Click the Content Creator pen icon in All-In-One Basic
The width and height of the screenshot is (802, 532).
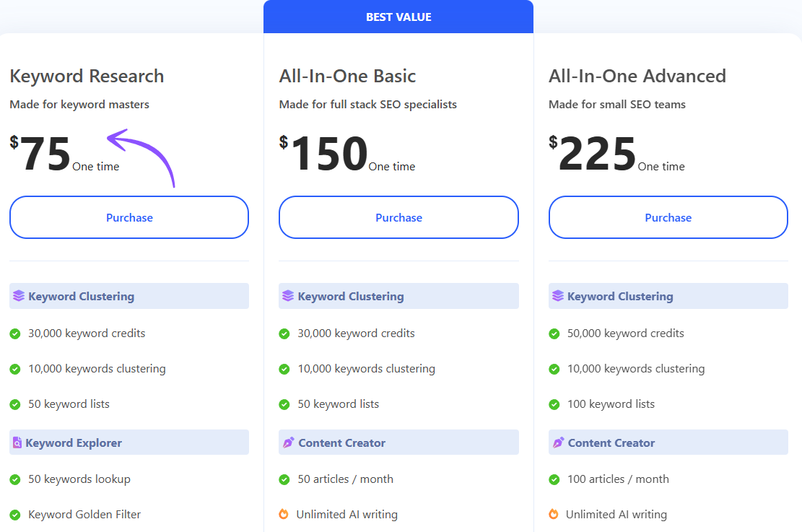[x=288, y=442]
